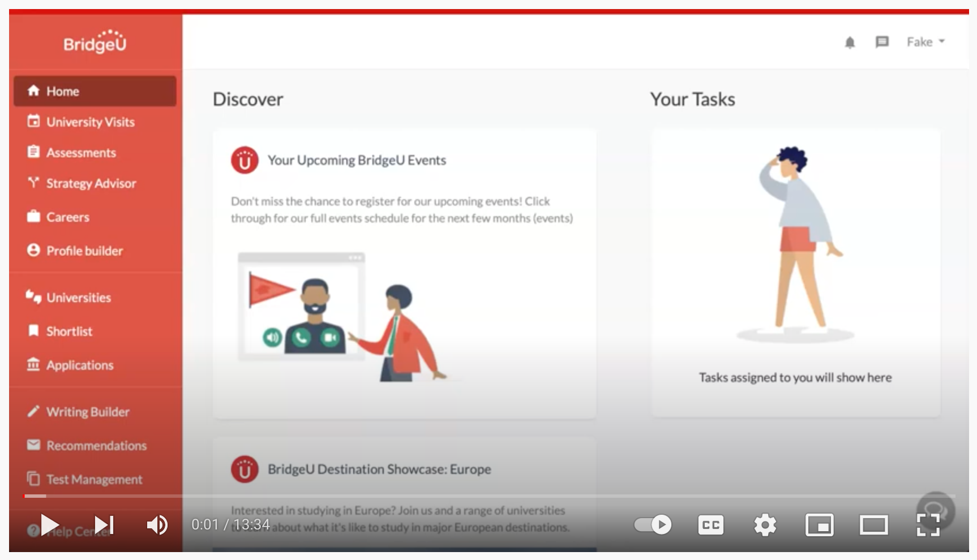Click the University Visits calendar icon
This screenshot has height=560, width=977.
pos(33,120)
